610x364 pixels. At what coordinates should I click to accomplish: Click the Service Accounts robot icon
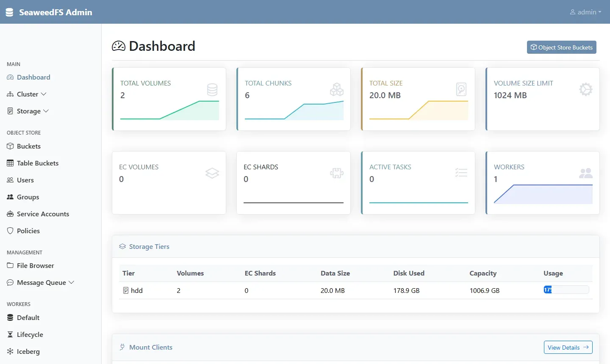[10, 214]
